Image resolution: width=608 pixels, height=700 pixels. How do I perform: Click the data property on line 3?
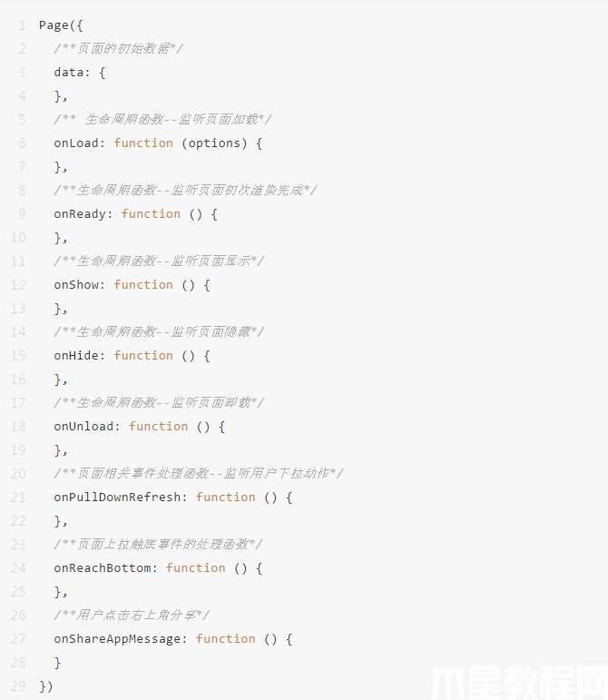(x=68, y=73)
